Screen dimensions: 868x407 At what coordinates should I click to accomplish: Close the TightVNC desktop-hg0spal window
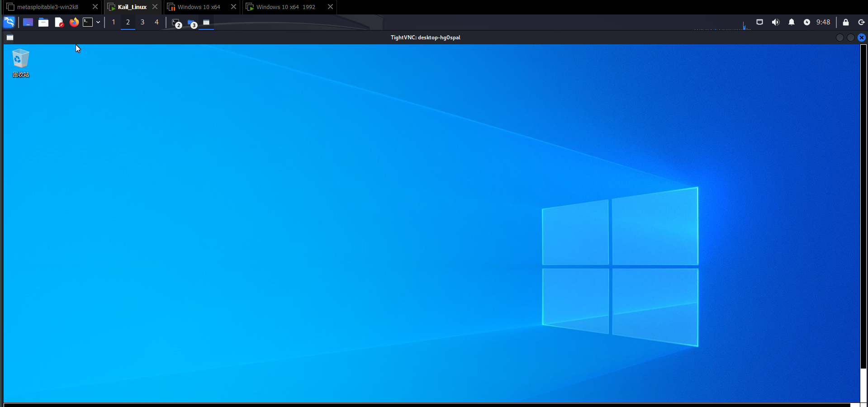click(x=862, y=38)
